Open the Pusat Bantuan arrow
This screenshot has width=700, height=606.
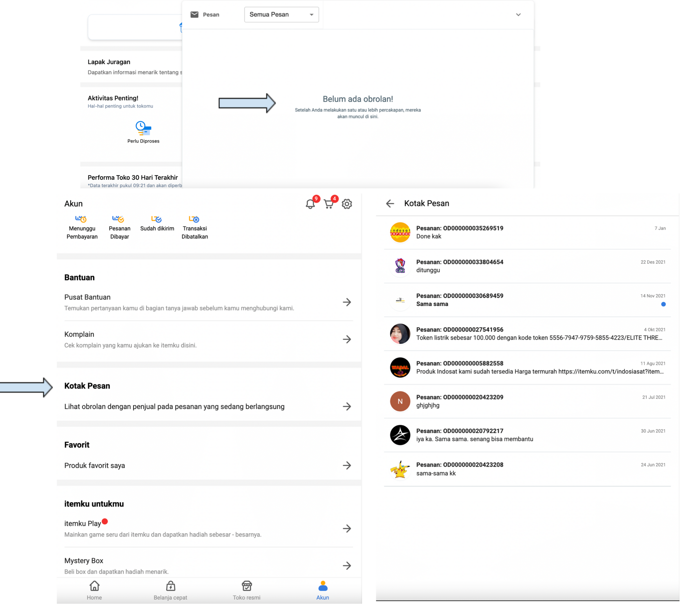point(346,302)
